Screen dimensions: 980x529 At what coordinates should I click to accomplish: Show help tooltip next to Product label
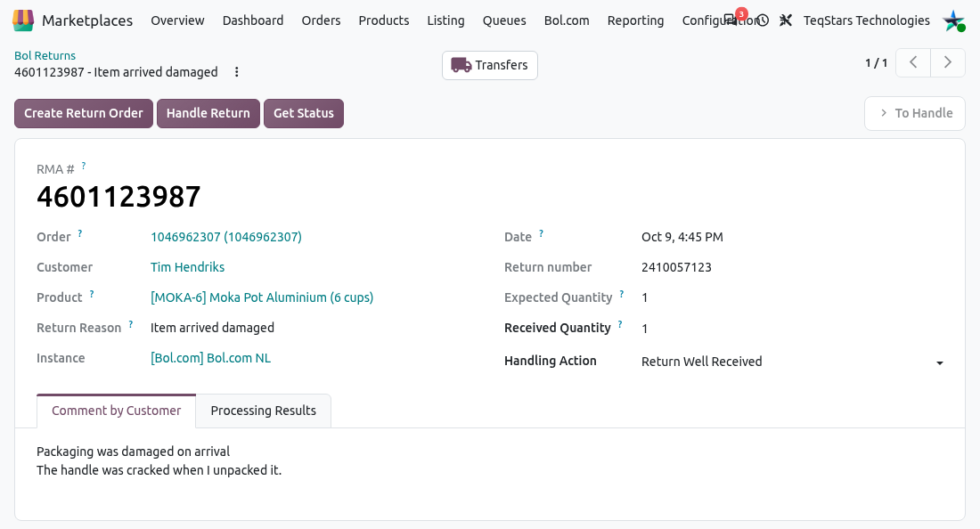point(92,294)
